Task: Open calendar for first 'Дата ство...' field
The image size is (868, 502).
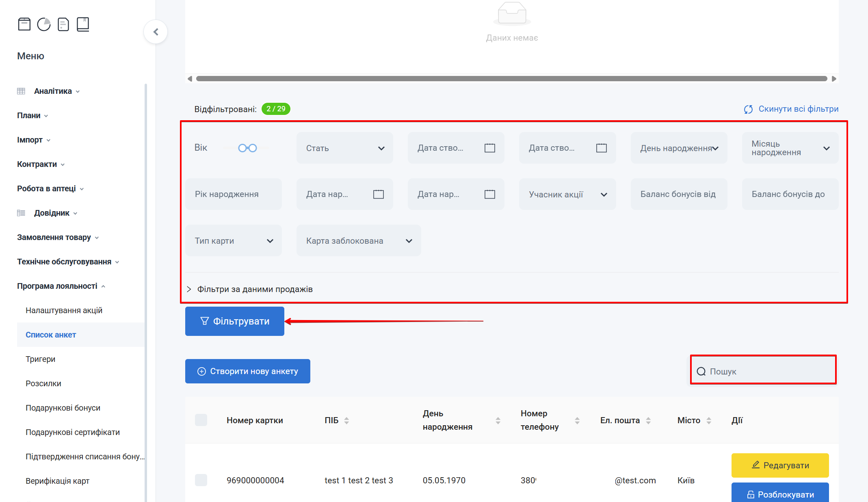Action: [x=490, y=148]
